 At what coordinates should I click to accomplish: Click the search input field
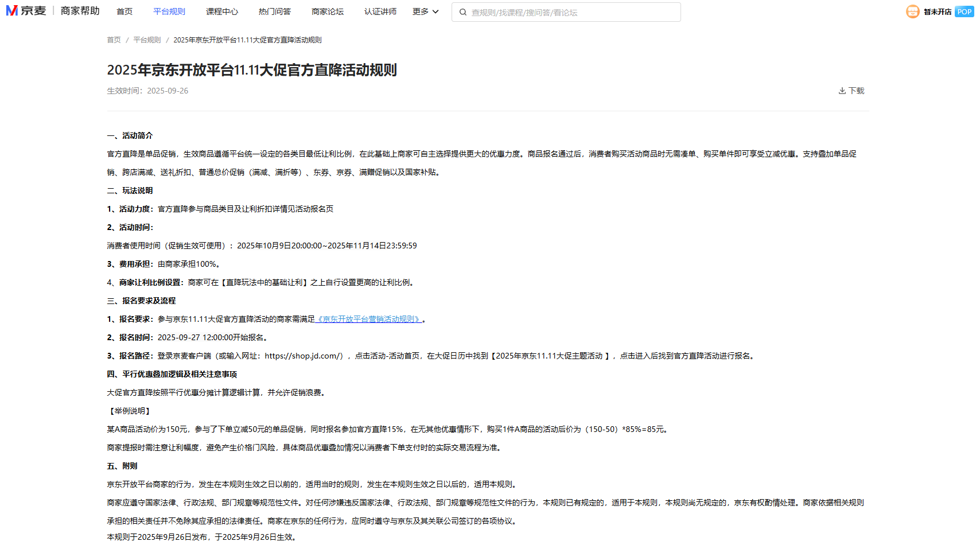566,12
